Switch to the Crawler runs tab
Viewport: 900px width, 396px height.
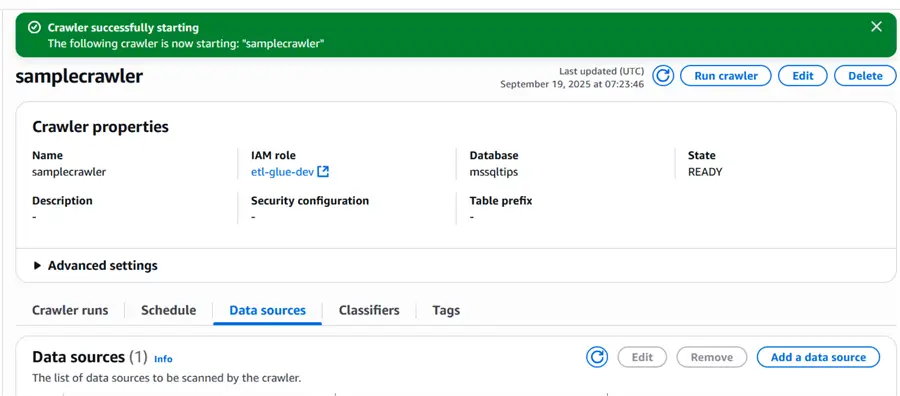point(70,310)
